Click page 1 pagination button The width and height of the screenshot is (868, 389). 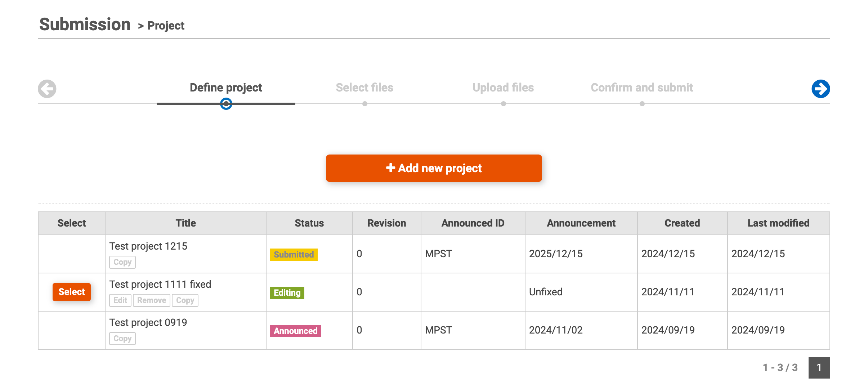pyautogui.click(x=819, y=367)
